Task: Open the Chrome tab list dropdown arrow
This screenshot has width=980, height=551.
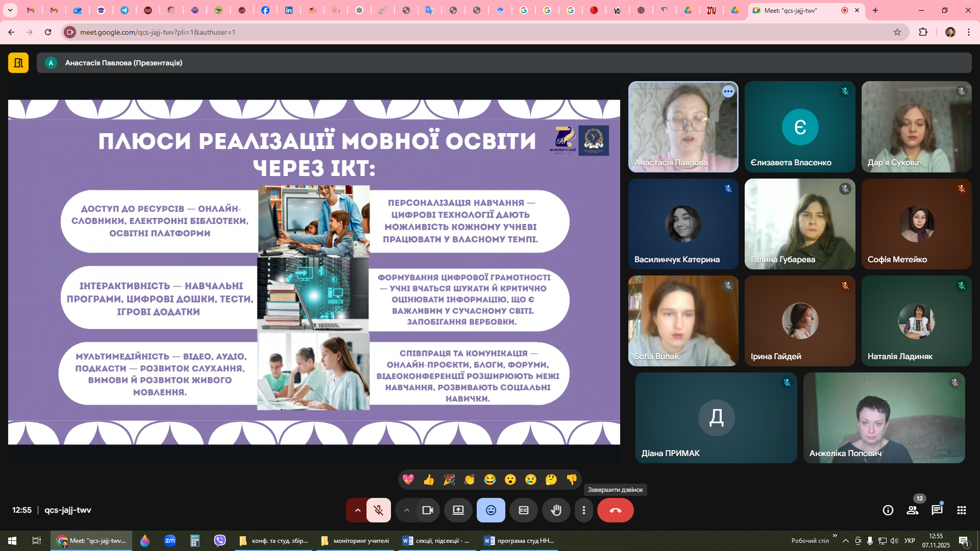Action: pyautogui.click(x=10, y=10)
